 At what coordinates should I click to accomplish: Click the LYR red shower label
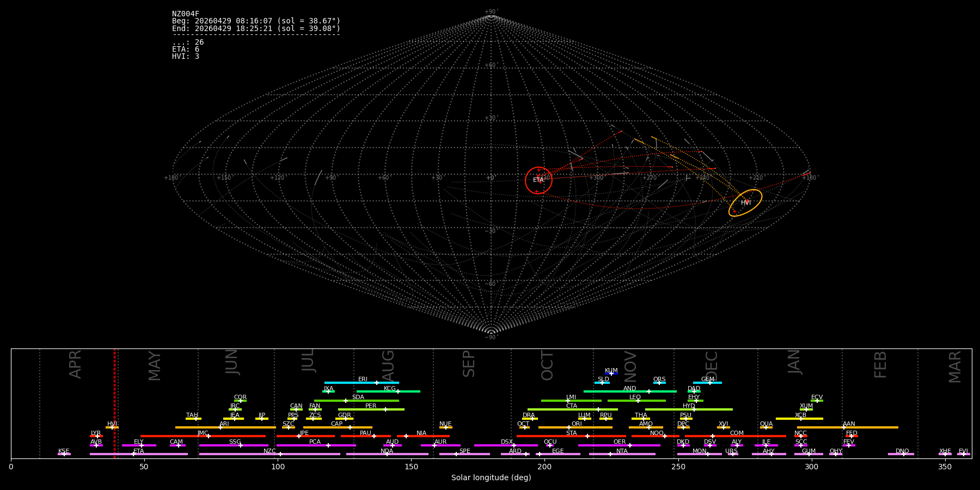point(96,433)
